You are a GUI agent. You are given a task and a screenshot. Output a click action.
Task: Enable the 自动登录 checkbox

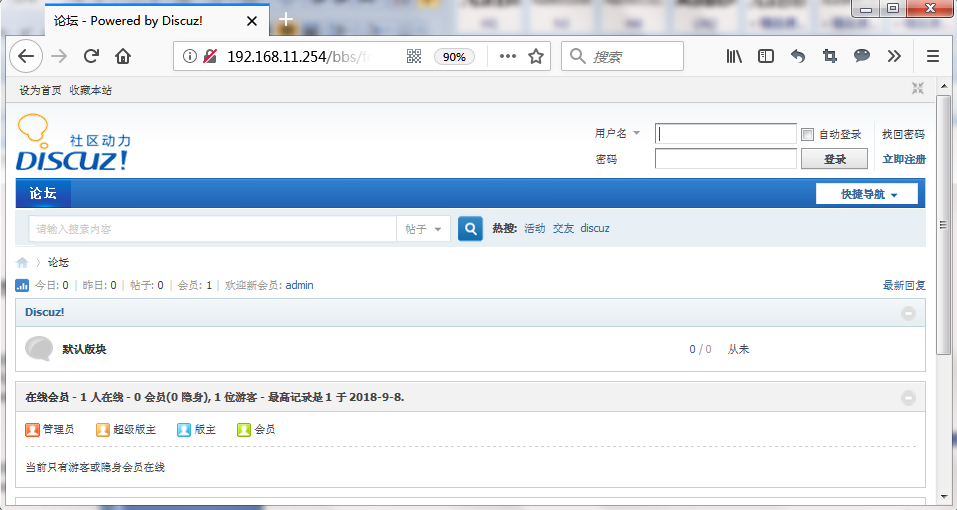pos(807,134)
